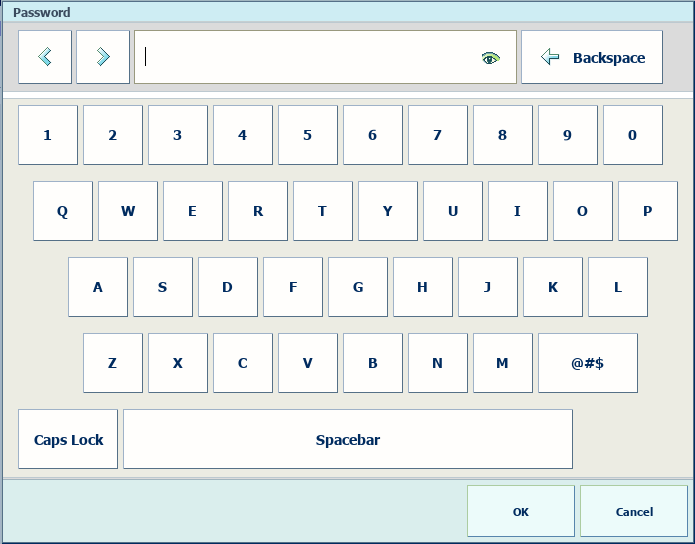
Task: Cancel the password dialog
Action: point(634,512)
